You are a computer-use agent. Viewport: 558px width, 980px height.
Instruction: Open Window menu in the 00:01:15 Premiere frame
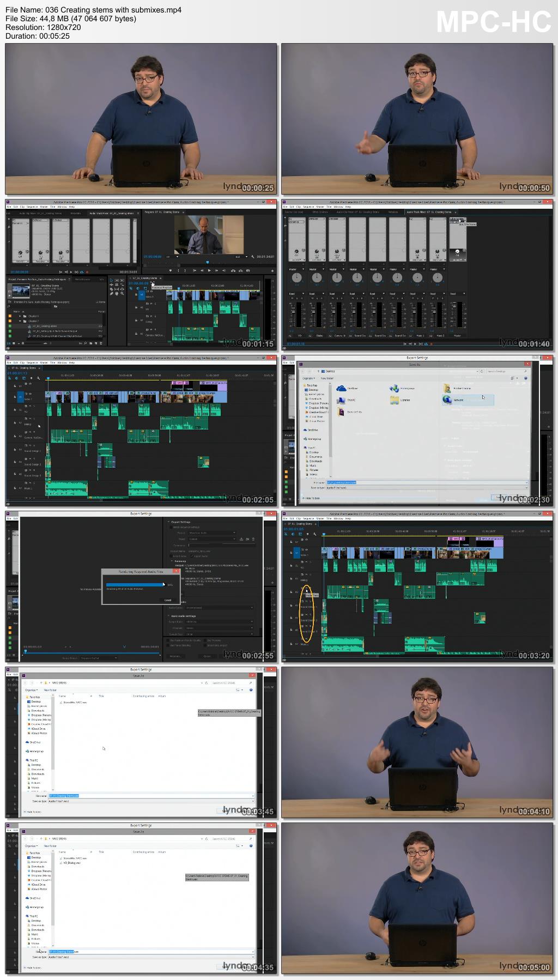(62, 207)
